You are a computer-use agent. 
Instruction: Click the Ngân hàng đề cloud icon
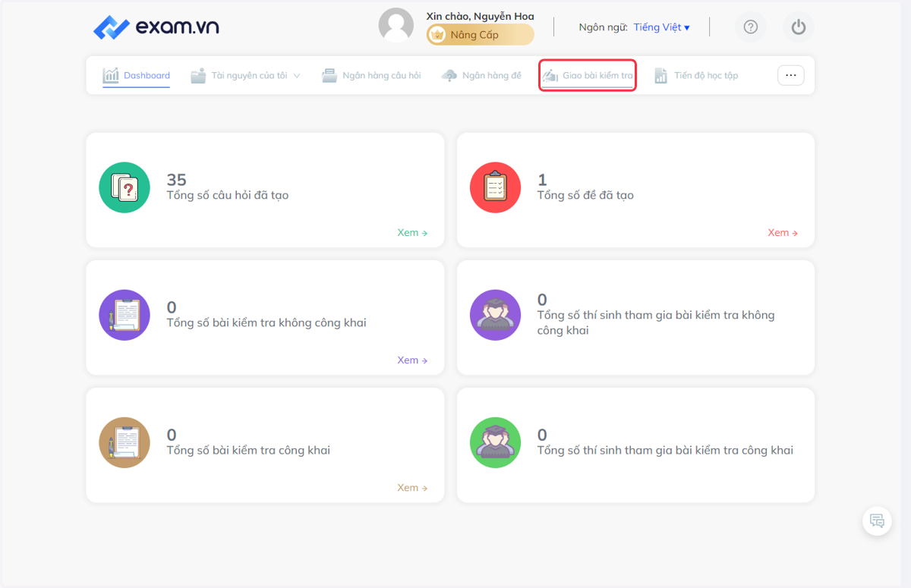point(449,75)
